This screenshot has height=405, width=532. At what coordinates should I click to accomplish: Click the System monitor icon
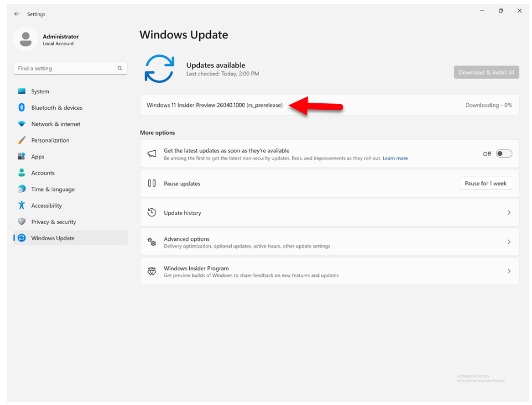(21, 91)
